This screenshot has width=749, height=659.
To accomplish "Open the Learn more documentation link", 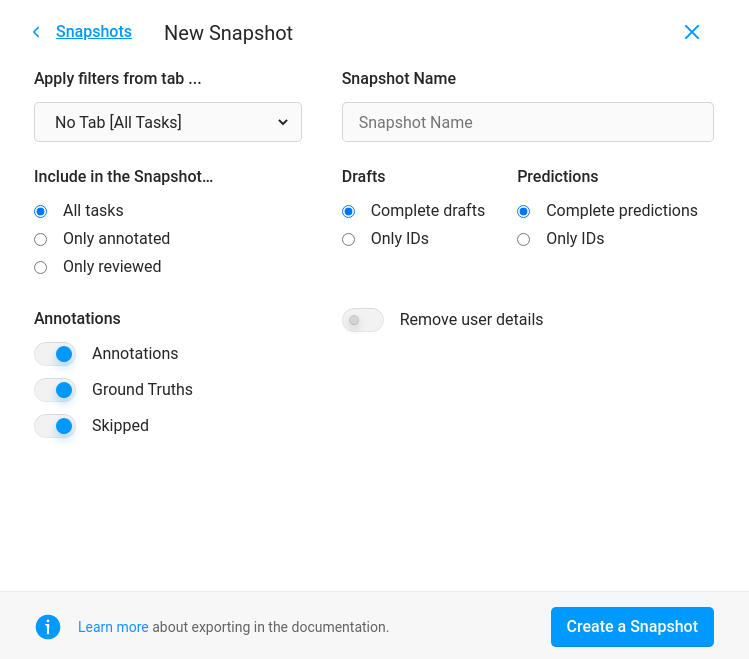I will point(113,627).
